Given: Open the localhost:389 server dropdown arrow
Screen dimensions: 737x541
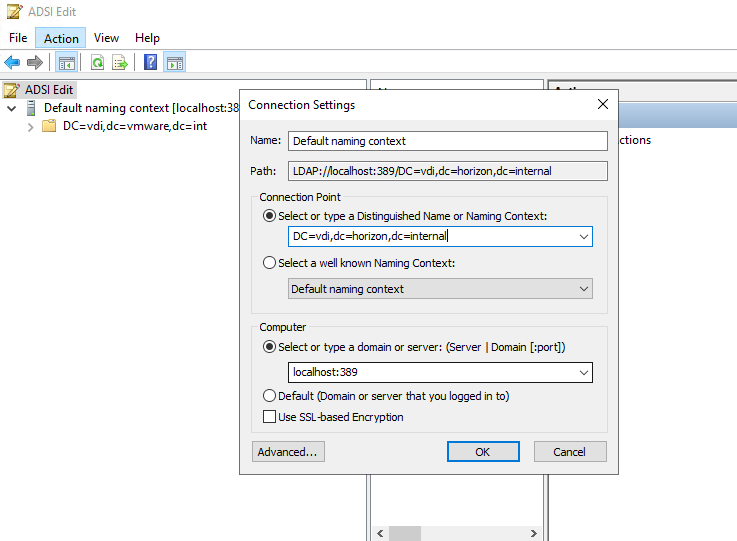Looking at the screenshot, I should 584,373.
